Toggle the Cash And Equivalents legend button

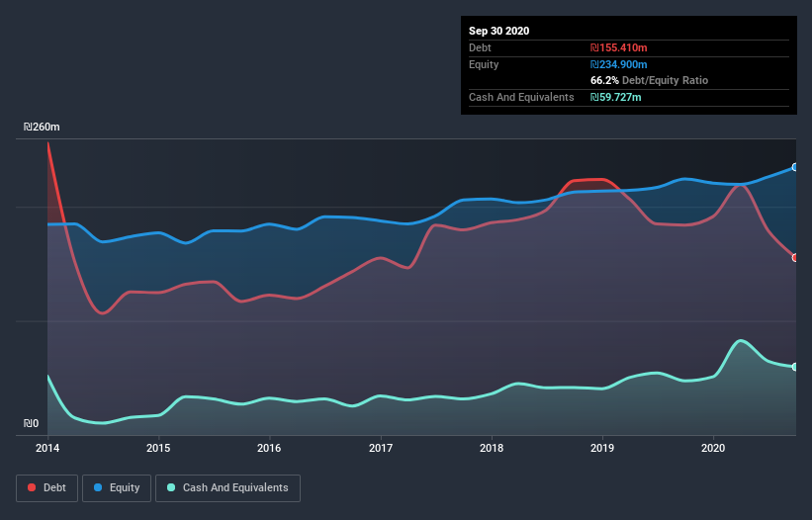pos(227,488)
